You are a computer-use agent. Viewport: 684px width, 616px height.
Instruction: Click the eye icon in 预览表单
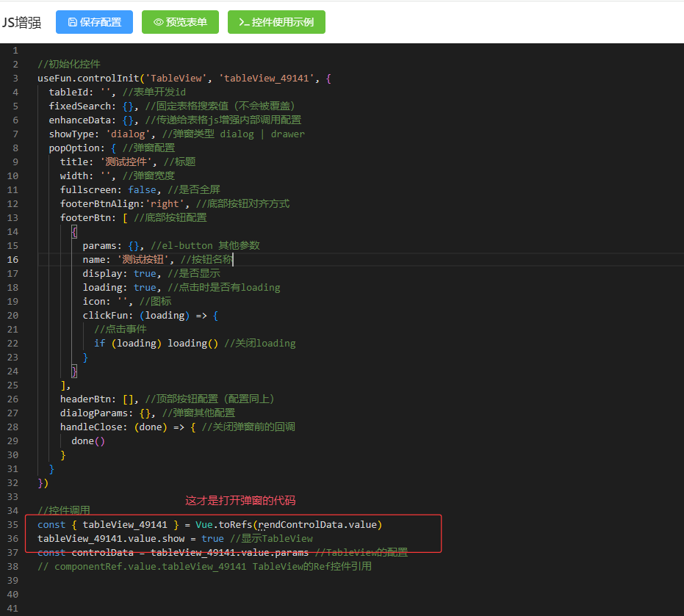coord(159,22)
